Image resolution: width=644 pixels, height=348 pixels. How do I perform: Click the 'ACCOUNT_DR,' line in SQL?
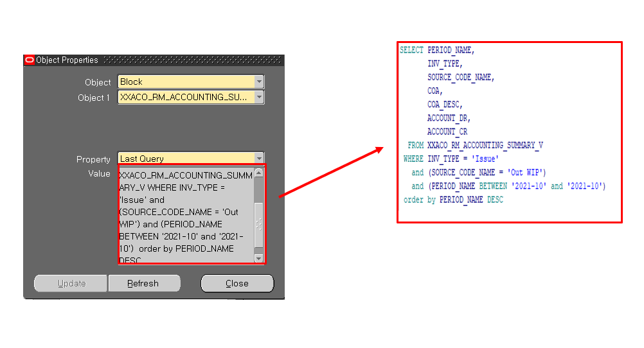click(x=449, y=117)
